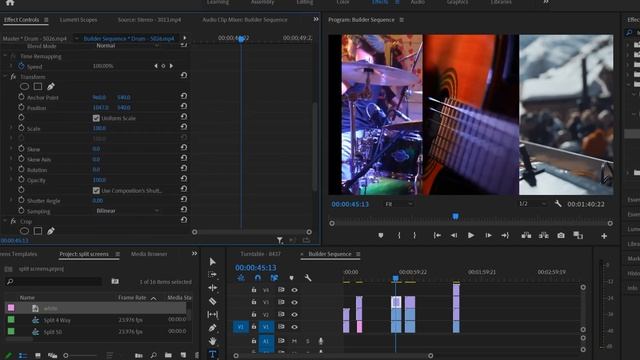Viewport: 640px width, 360px height.
Task: Open the Program Monitor button editor plus
Action: pos(604,236)
